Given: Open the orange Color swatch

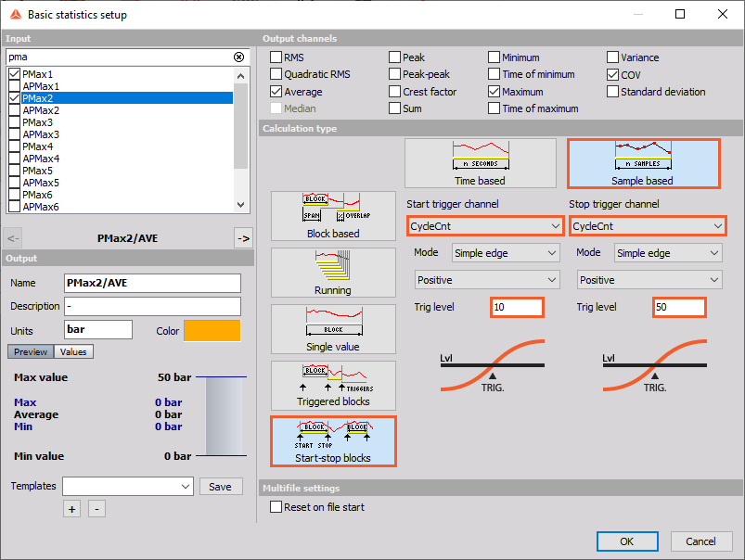Looking at the screenshot, I should 212,331.
